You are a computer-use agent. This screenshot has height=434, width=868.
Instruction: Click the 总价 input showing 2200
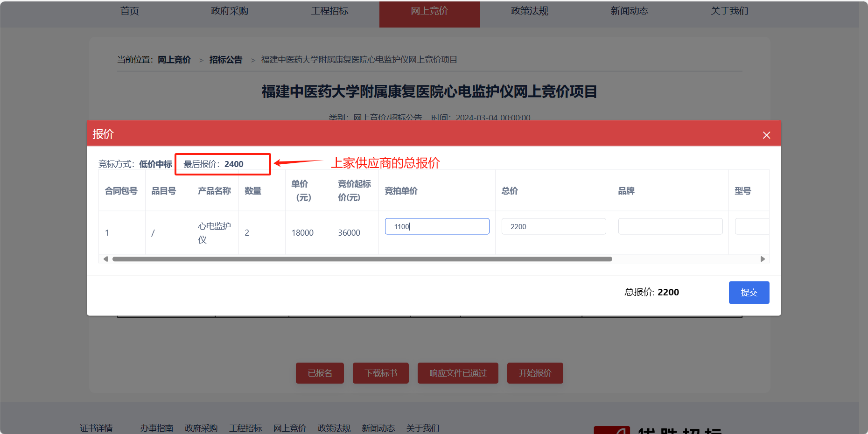tap(553, 226)
